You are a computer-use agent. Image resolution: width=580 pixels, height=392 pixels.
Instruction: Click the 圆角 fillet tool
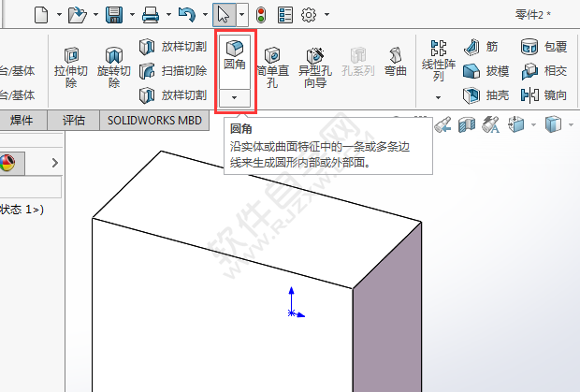click(235, 62)
